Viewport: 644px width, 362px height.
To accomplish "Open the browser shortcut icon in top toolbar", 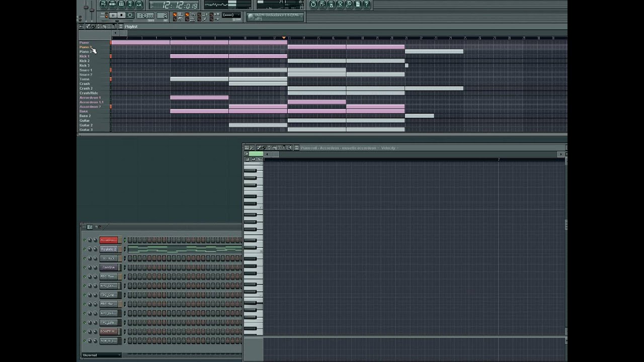I will pyautogui.click(x=130, y=4).
